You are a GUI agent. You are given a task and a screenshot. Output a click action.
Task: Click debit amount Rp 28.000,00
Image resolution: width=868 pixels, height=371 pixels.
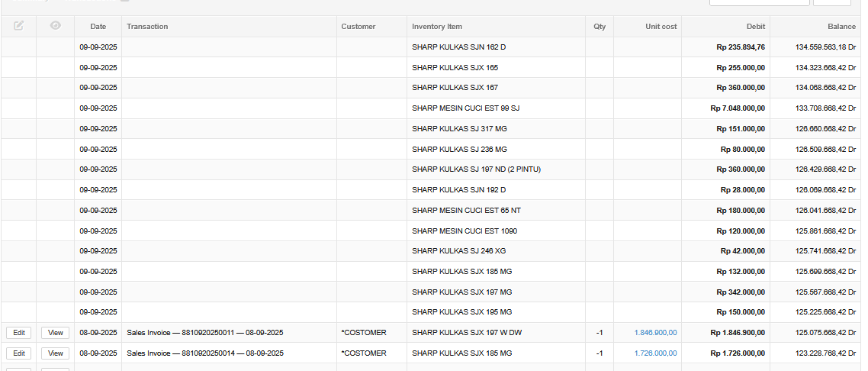click(x=743, y=190)
